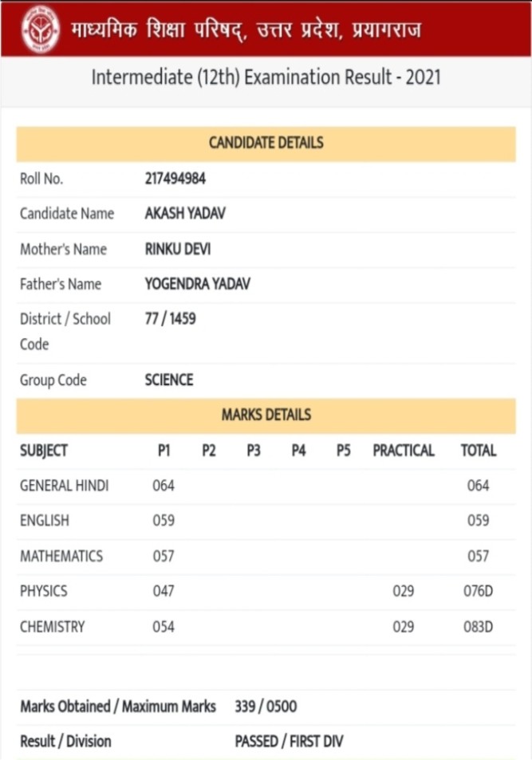Click the Candidate Details section header

pyautogui.click(x=266, y=143)
